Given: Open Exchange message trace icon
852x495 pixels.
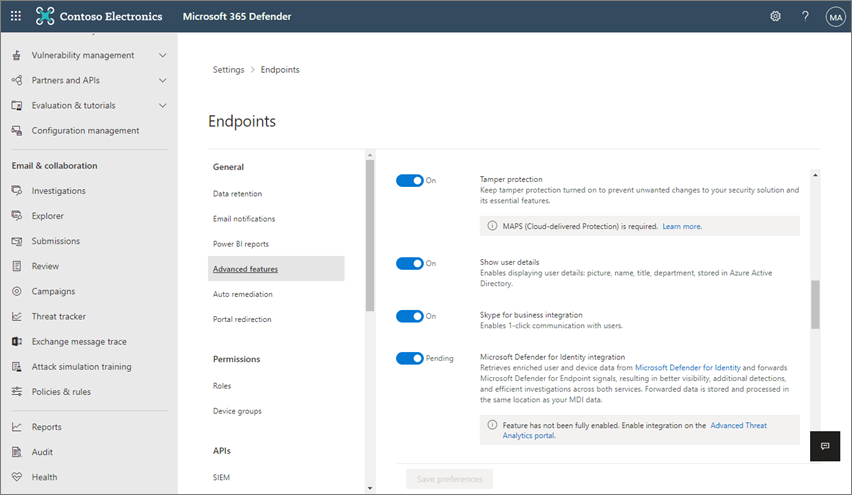Looking at the screenshot, I should [17, 341].
